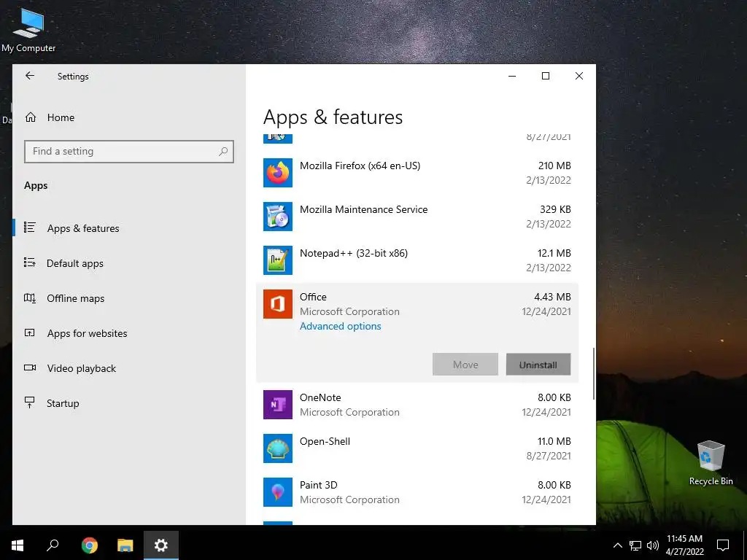Screen dimensions: 747x560
Task: Click the network icon in system tray
Action: pyautogui.click(x=635, y=545)
